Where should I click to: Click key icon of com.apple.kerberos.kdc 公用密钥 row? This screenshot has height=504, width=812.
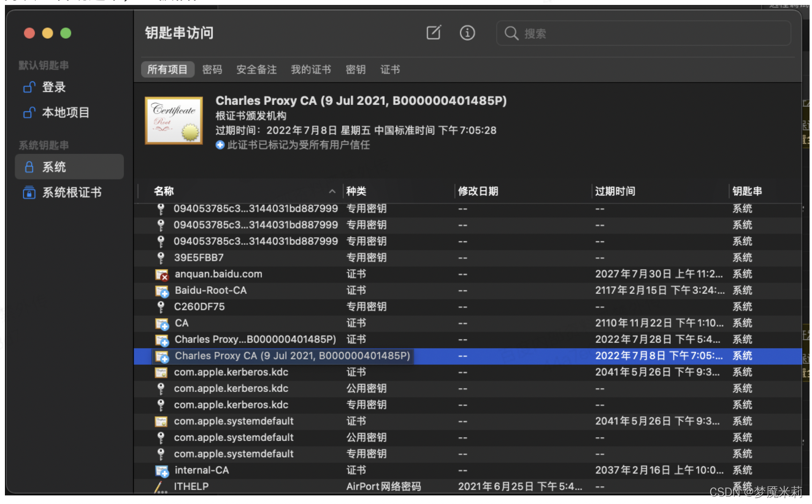coord(161,389)
